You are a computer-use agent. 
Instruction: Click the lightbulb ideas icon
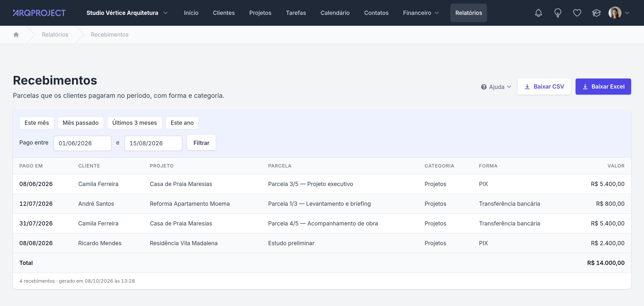pyautogui.click(x=557, y=13)
